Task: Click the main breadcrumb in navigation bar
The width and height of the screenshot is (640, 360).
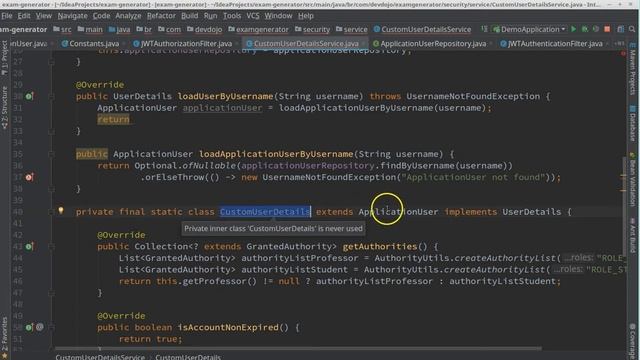Action: 90,29
